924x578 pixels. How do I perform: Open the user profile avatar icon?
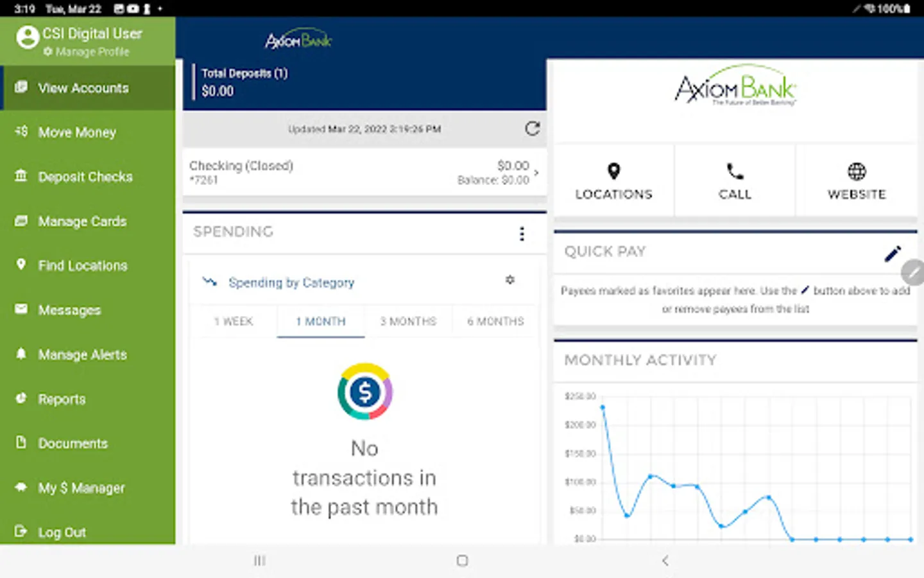click(28, 37)
